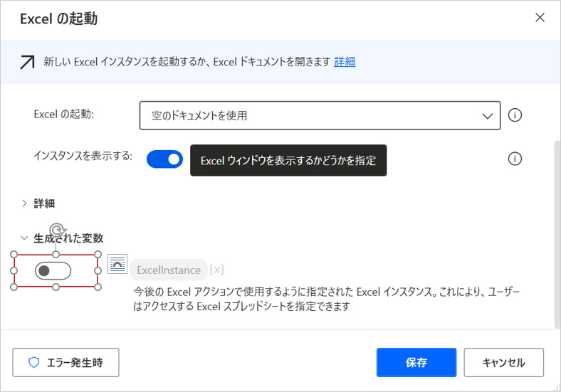Click the {x} variable icon after ExcelInstance

(x=217, y=270)
